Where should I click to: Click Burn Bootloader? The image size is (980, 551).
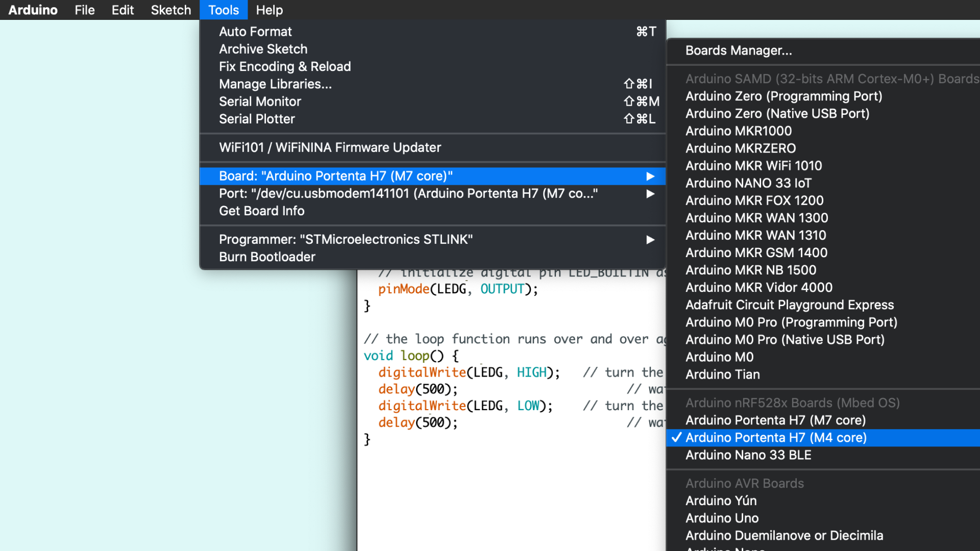click(267, 257)
